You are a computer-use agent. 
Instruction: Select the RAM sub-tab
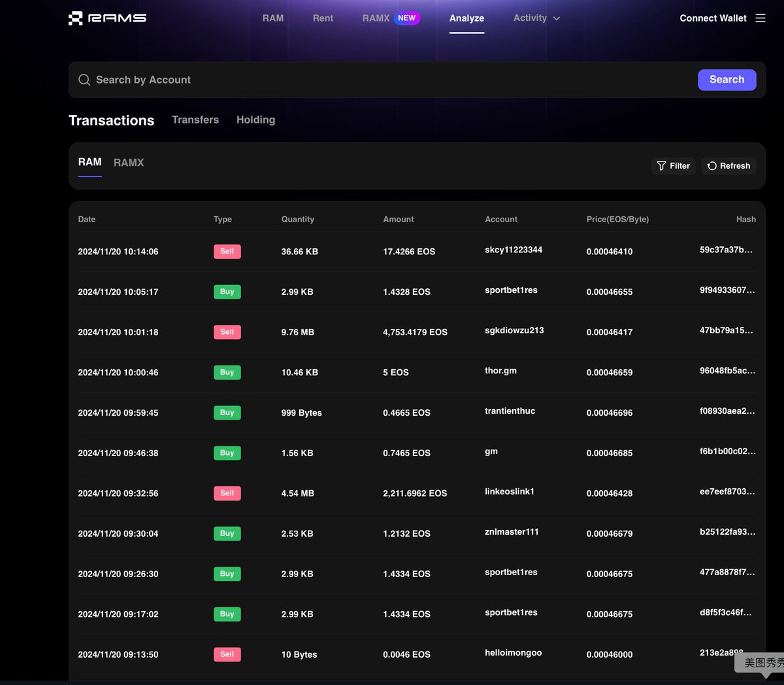pos(90,162)
